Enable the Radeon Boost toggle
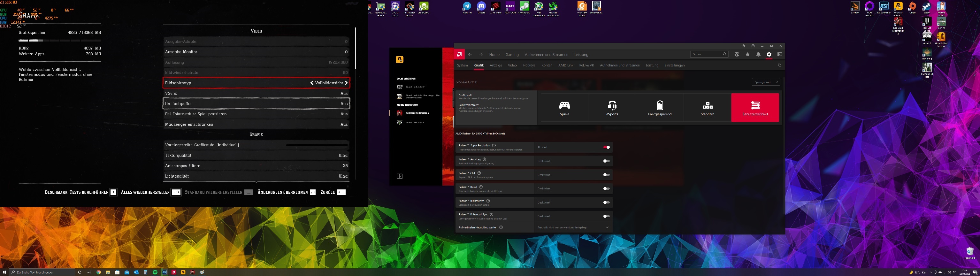 [606, 188]
